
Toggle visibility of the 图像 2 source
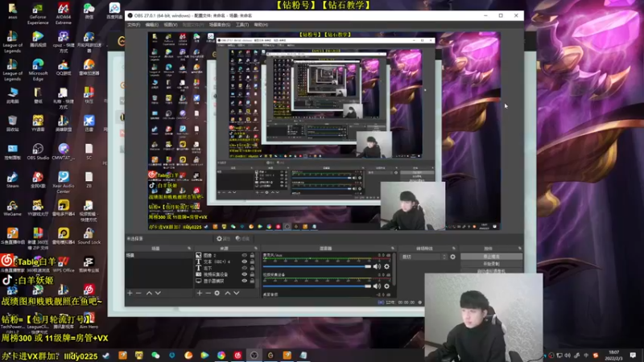[245, 255]
